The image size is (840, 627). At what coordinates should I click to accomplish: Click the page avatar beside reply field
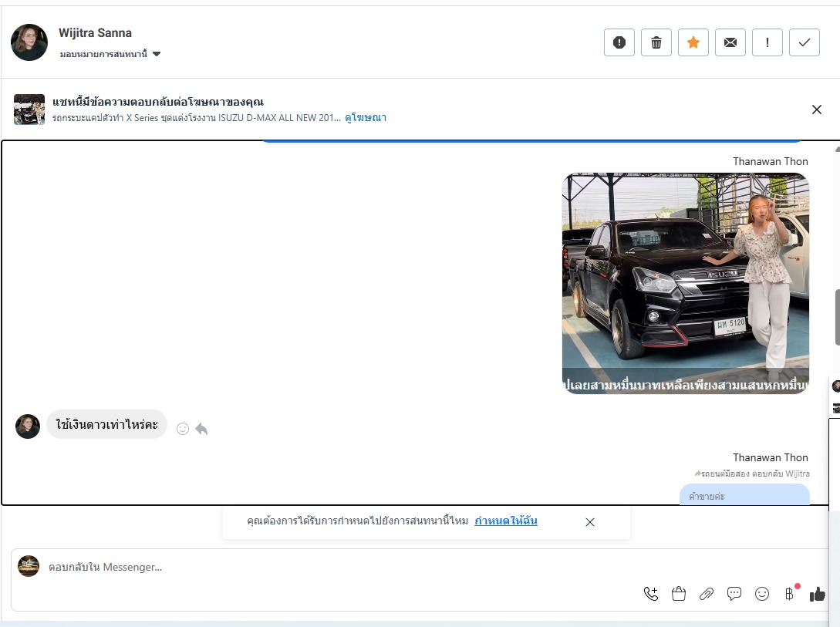click(29, 566)
